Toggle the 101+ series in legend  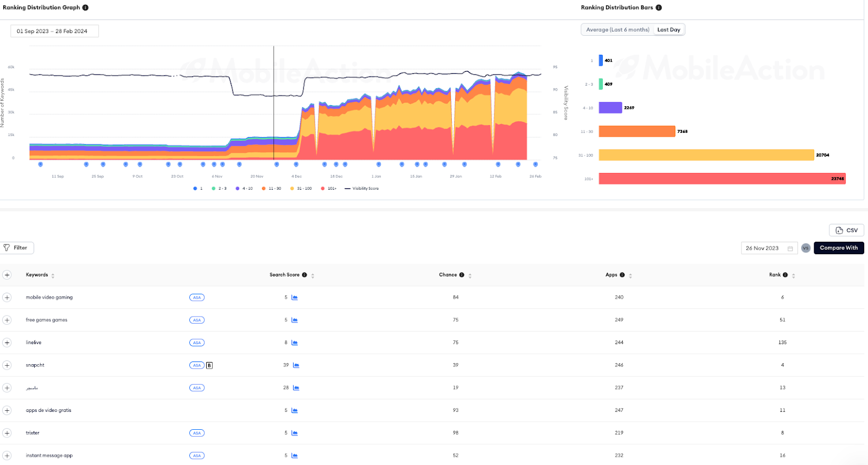329,189
